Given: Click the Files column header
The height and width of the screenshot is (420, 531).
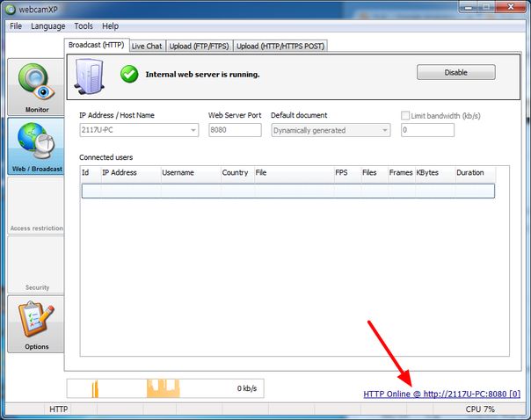Looking at the screenshot, I should [375, 172].
